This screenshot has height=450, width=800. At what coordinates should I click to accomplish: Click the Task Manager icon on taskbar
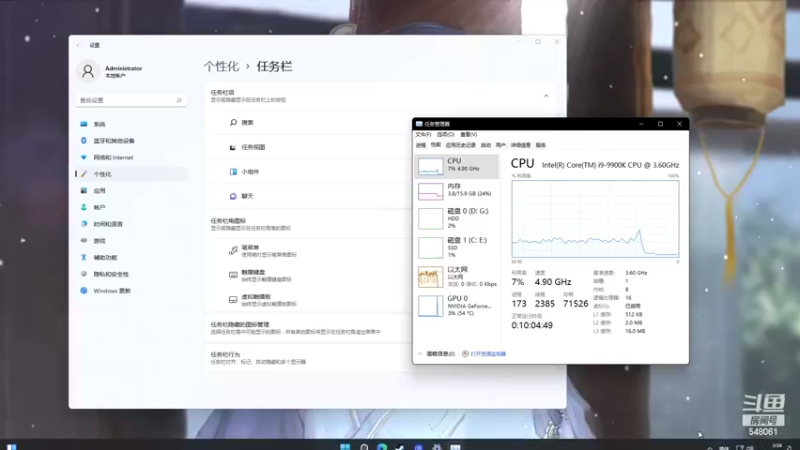[x=455, y=446]
